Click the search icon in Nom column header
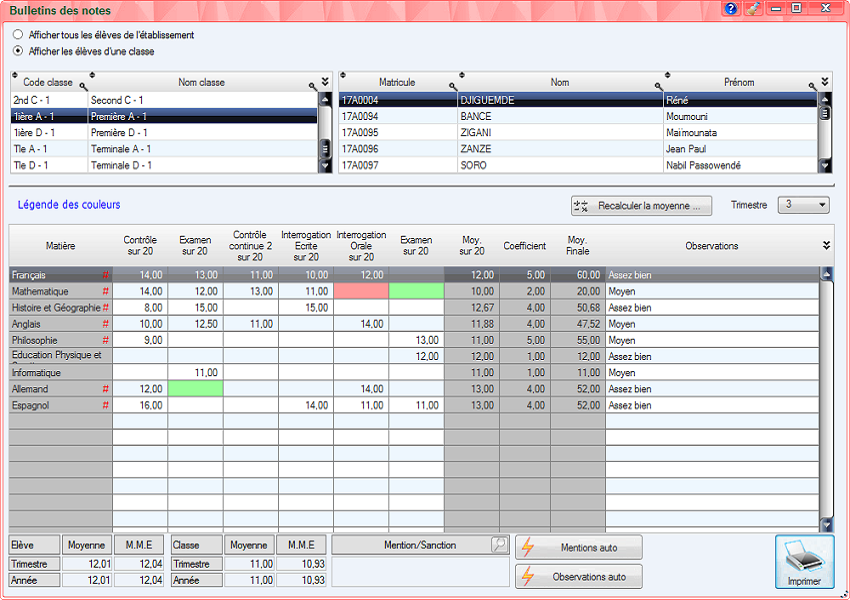 click(x=659, y=87)
